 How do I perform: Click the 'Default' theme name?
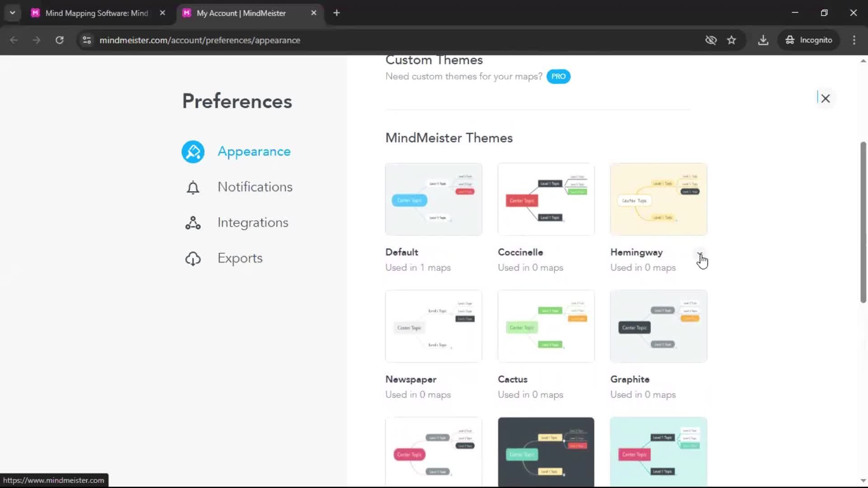(x=401, y=252)
